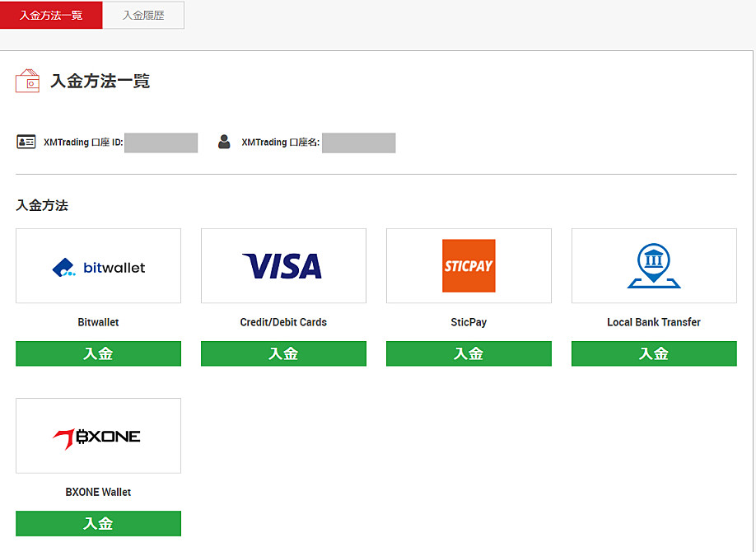This screenshot has height=552, width=756.
Task: Click the XMTrading 口座 ID label
Action: point(83,143)
